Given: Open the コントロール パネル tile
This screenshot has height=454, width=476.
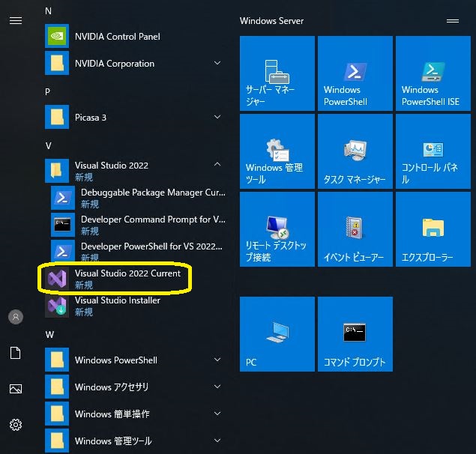Looking at the screenshot, I should [x=433, y=151].
